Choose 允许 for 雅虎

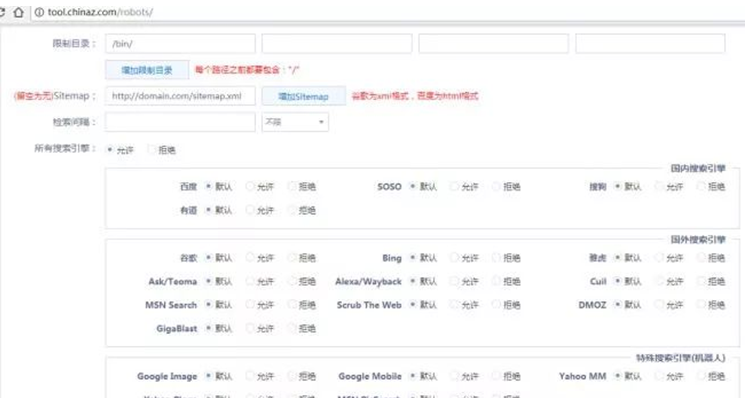tap(659, 257)
